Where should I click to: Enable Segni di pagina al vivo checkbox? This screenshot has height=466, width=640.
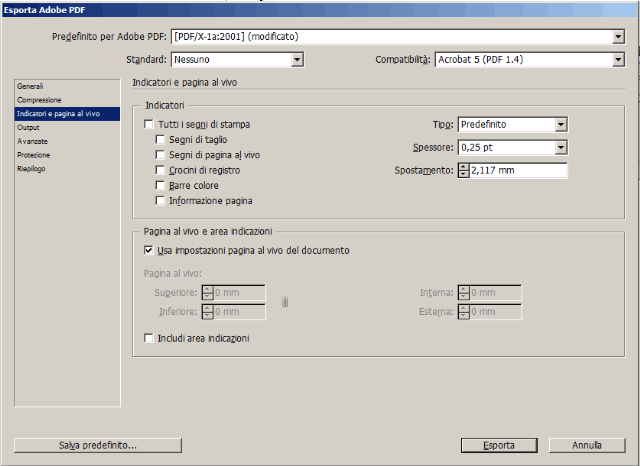160,155
